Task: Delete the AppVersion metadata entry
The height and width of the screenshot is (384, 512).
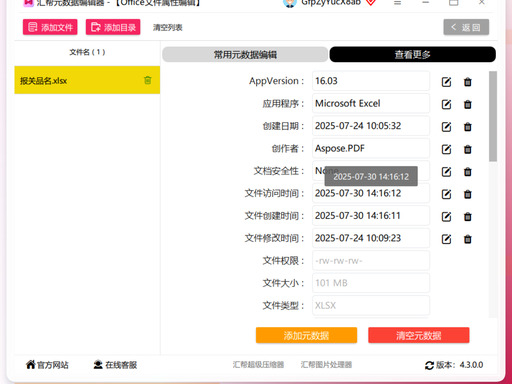Action: click(468, 82)
